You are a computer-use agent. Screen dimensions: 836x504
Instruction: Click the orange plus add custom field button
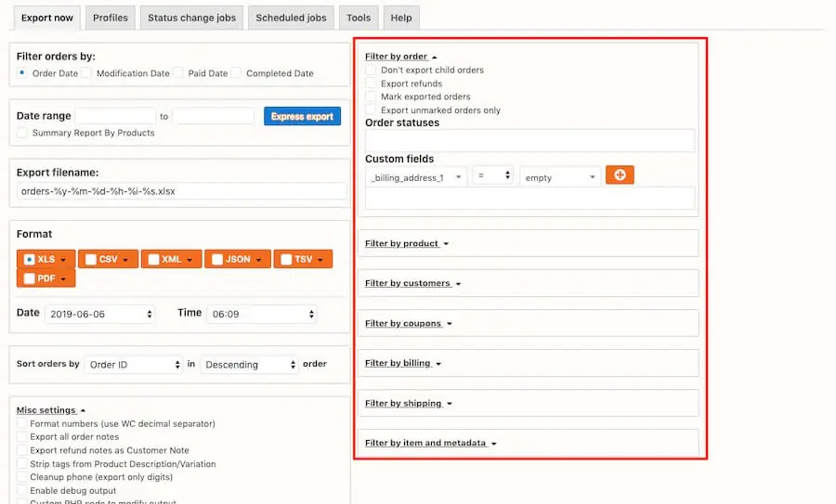point(620,174)
